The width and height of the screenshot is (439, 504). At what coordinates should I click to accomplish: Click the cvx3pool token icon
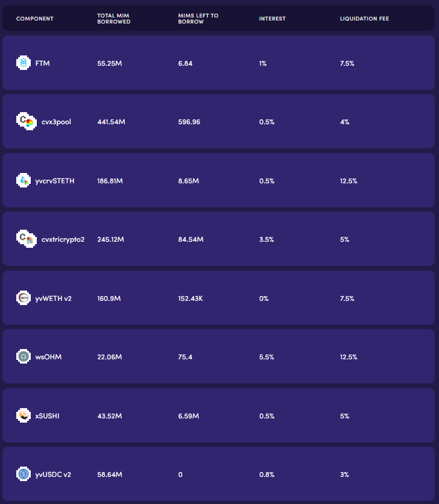[x=25, y=121]
